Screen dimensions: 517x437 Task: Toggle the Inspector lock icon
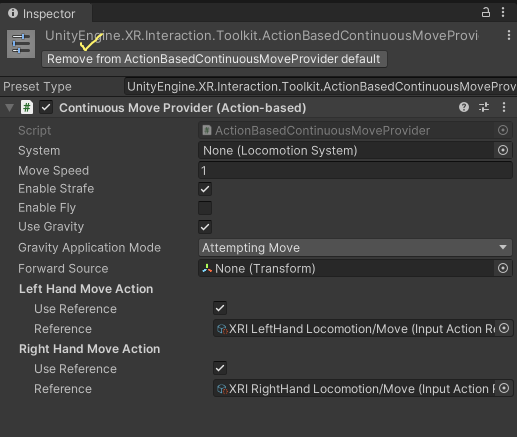tap(486, 13)
